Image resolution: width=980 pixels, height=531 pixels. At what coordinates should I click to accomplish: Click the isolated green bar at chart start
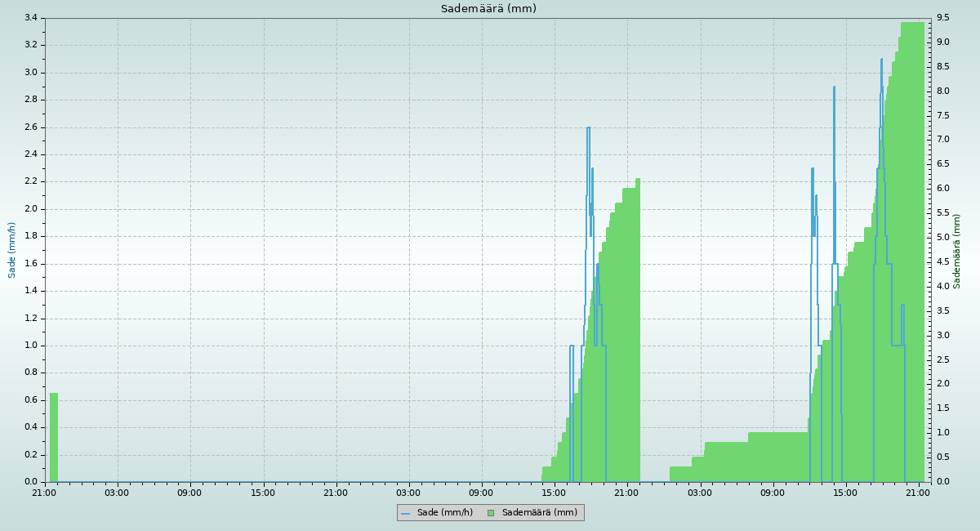(x=54, y=437)
